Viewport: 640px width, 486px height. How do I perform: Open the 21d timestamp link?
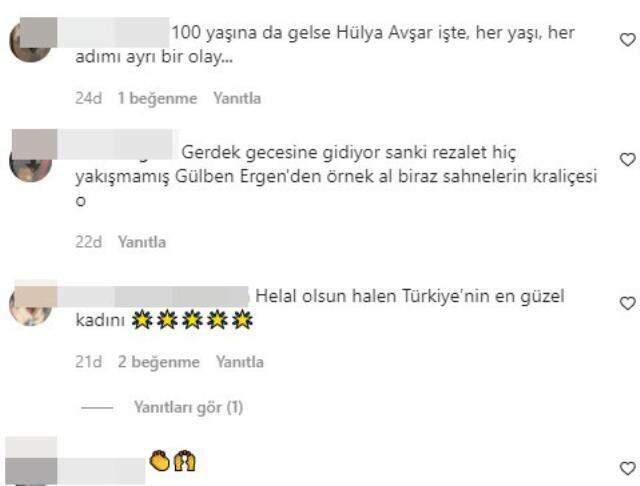pos(89,362)
